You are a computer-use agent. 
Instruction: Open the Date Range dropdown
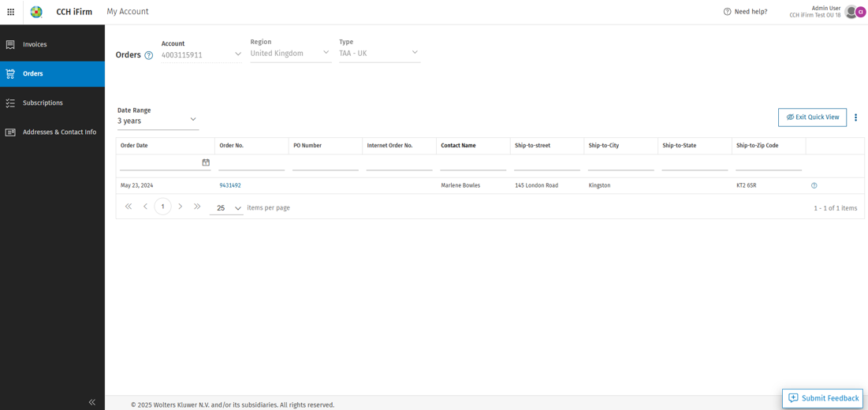point(158,120)
